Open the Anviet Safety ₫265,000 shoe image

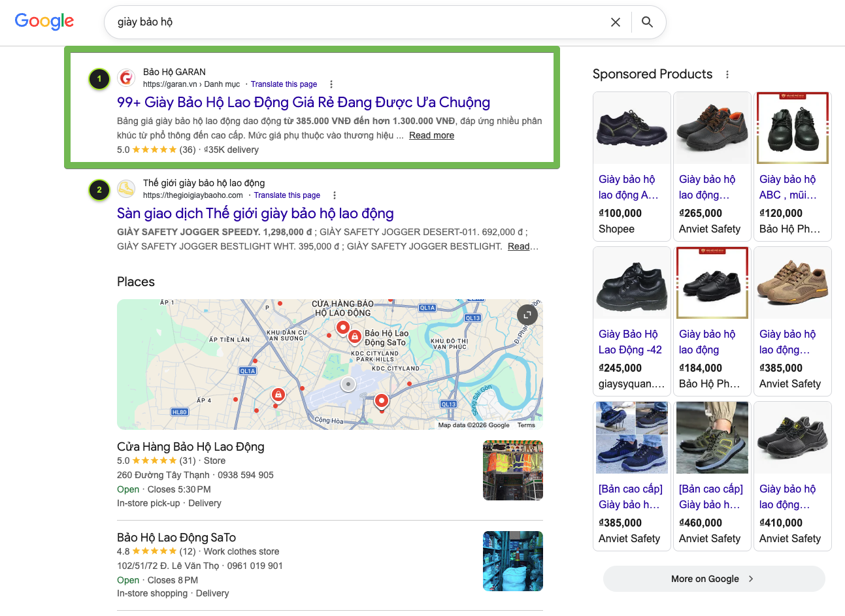pos(712,128)
